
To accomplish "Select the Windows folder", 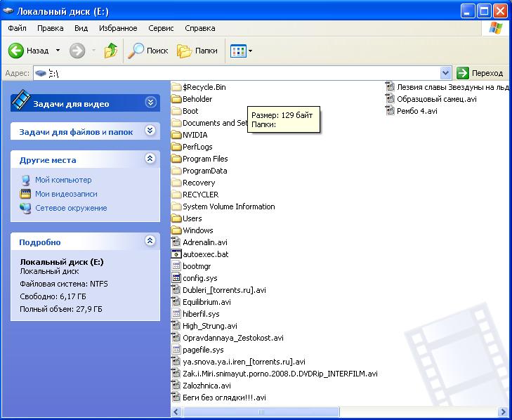I will pyautogui.click(x=197, y=230).
